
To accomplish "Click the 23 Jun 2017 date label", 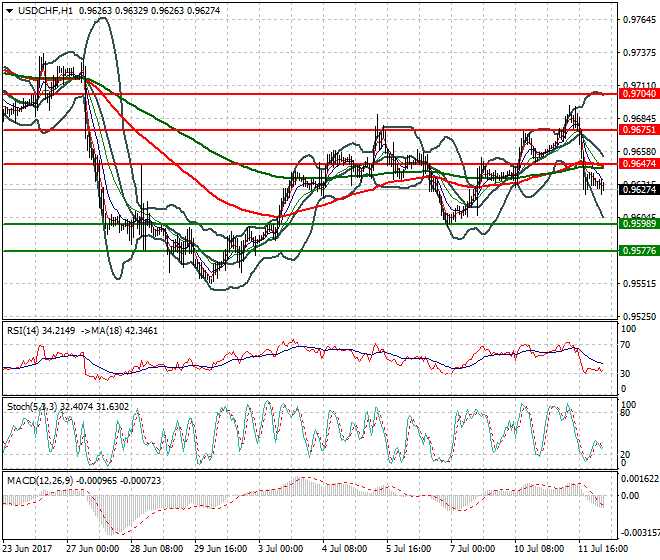I will 27,549.
